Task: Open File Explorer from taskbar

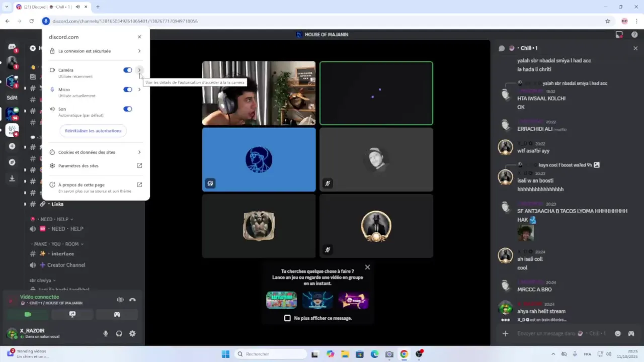Action: (345, 354)
